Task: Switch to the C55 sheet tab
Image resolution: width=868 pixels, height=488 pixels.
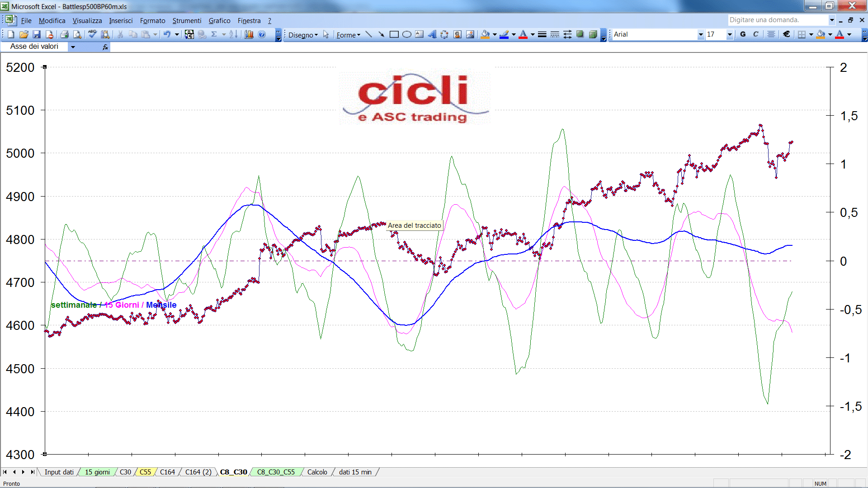Action: (145, 472)
